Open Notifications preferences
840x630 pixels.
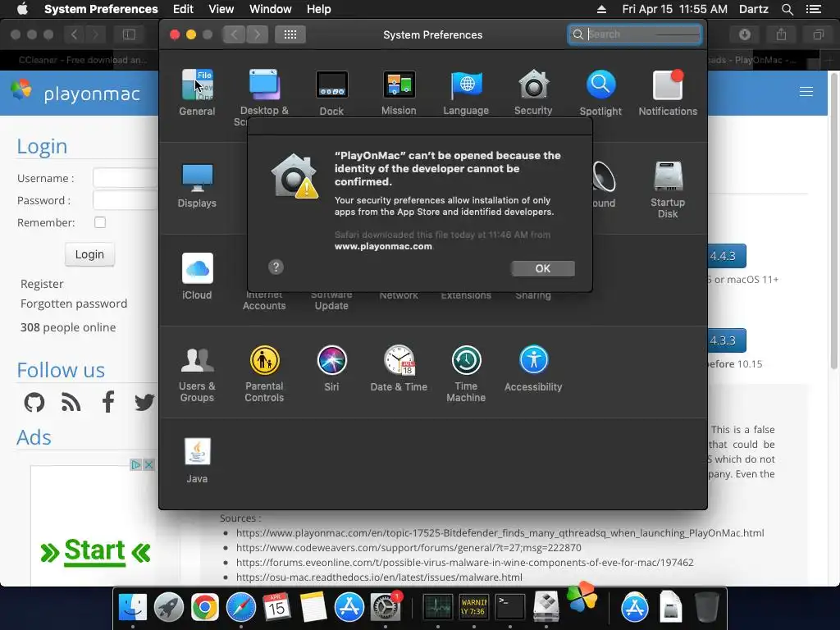point(668,92)
